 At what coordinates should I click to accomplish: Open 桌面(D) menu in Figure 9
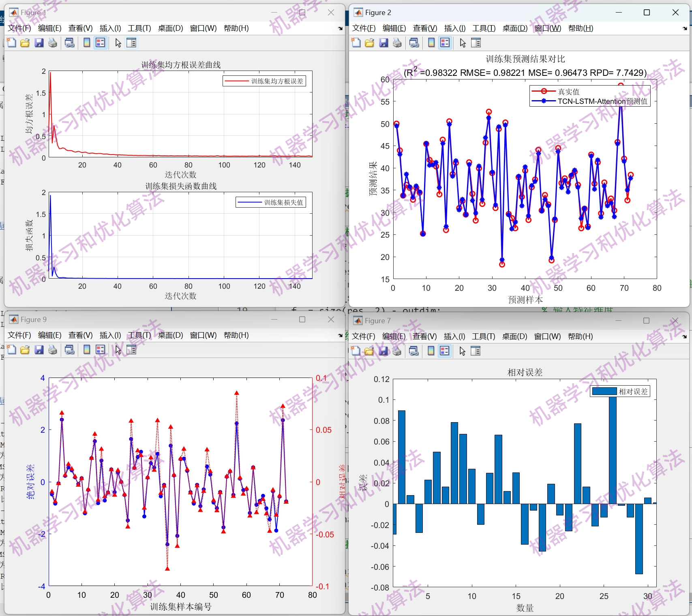pyautogui.click(x=171, y=335)
